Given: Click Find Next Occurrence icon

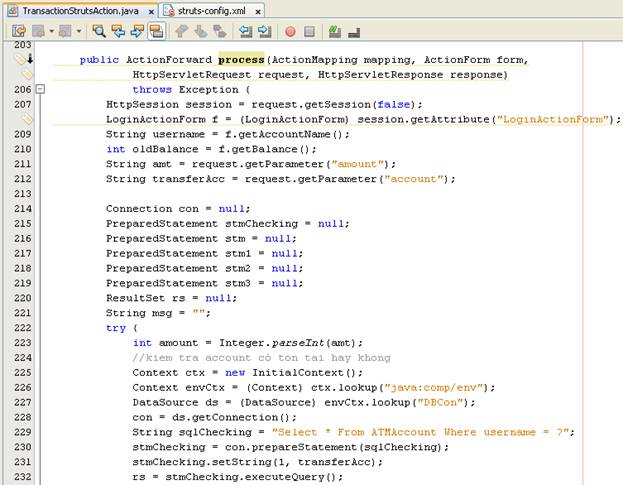Looking at the screenshot, I should coord(137,31).
